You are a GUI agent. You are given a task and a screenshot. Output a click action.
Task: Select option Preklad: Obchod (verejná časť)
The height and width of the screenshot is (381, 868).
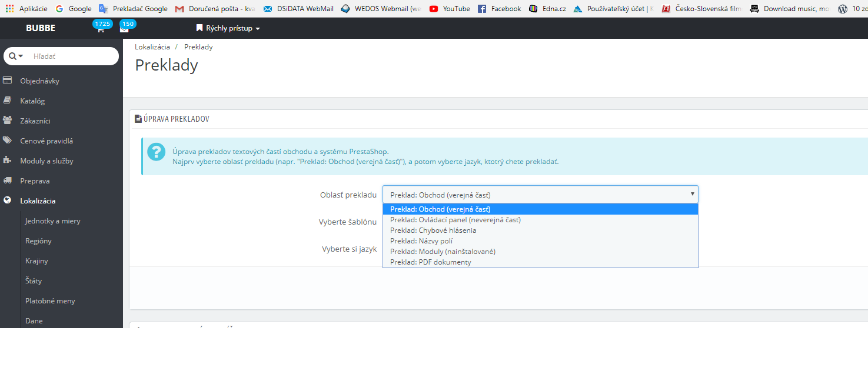coord(540,209)
